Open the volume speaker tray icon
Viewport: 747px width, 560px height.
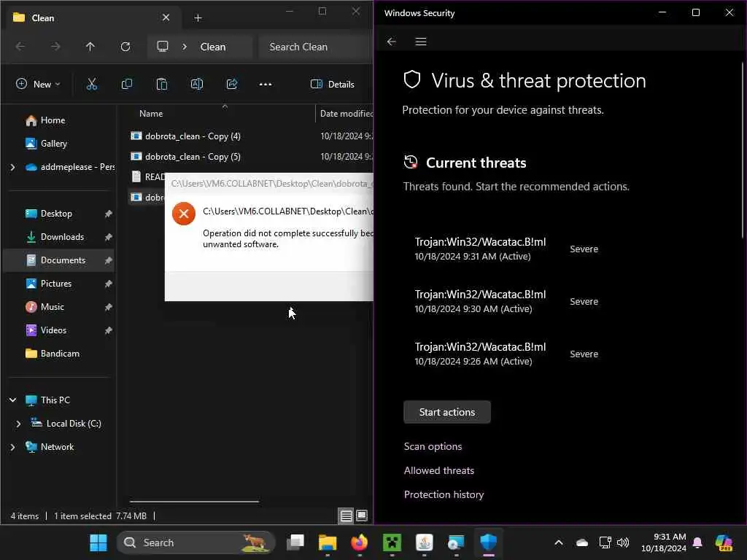click(x=623, y=542)
